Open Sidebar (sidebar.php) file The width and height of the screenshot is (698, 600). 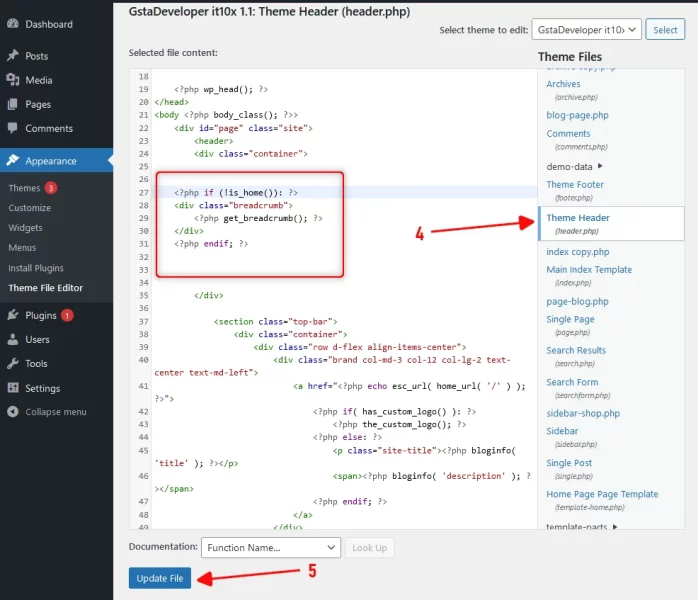pyautogui.click(x=562, y=431)
